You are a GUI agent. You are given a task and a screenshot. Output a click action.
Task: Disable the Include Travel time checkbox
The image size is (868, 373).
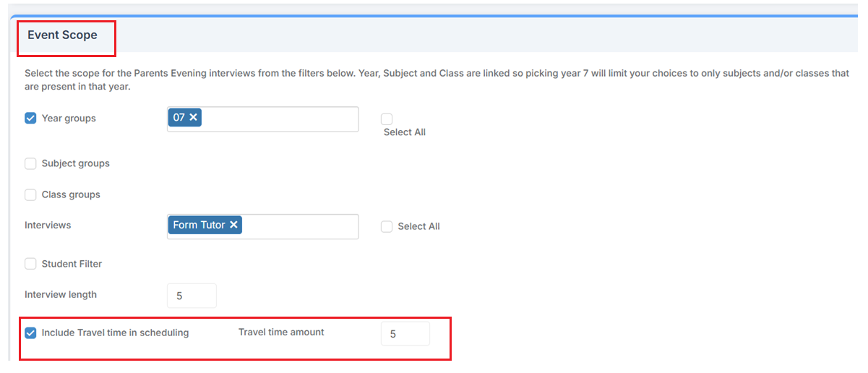pos(30,333)
